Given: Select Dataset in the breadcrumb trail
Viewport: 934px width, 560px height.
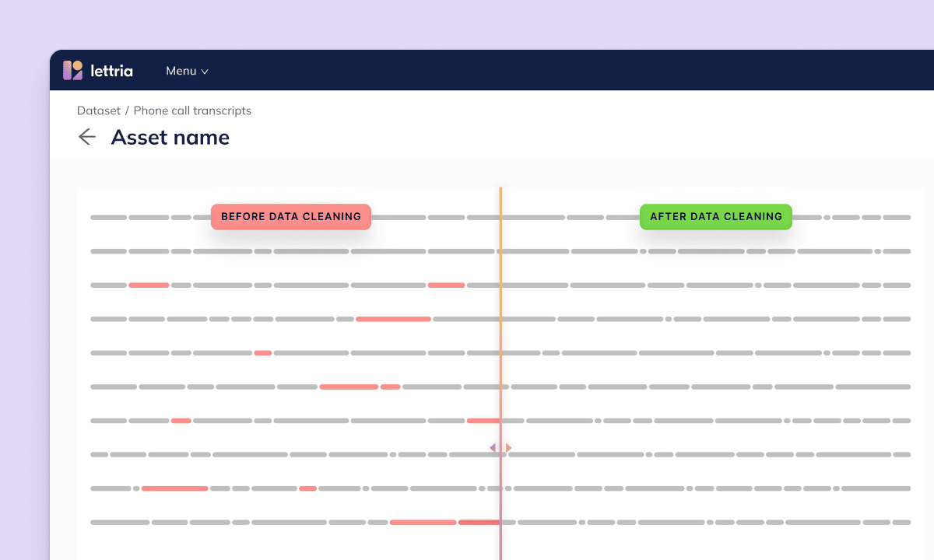Looking at the screenshot, I should click(x=99, y=110).
